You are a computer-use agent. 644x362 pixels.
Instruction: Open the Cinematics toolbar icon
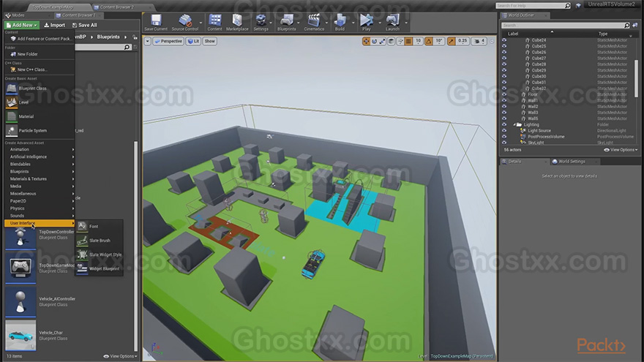(x=314, y=20)
